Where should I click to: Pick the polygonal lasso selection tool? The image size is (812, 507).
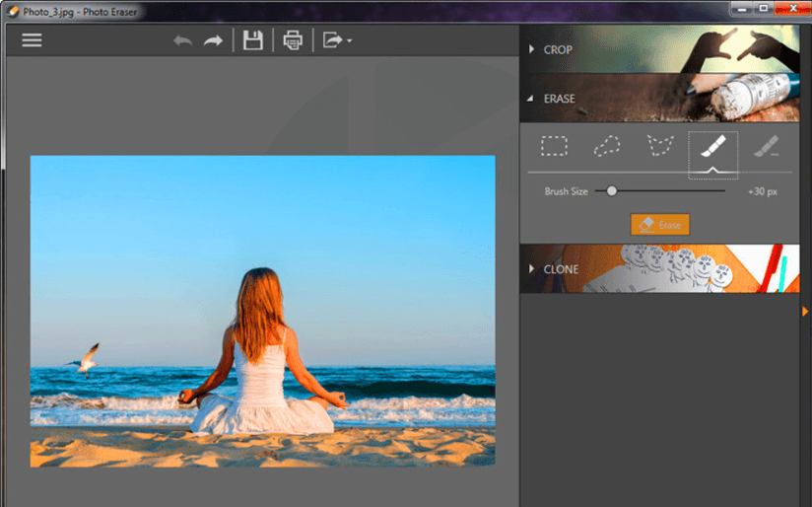click(658, 147)
